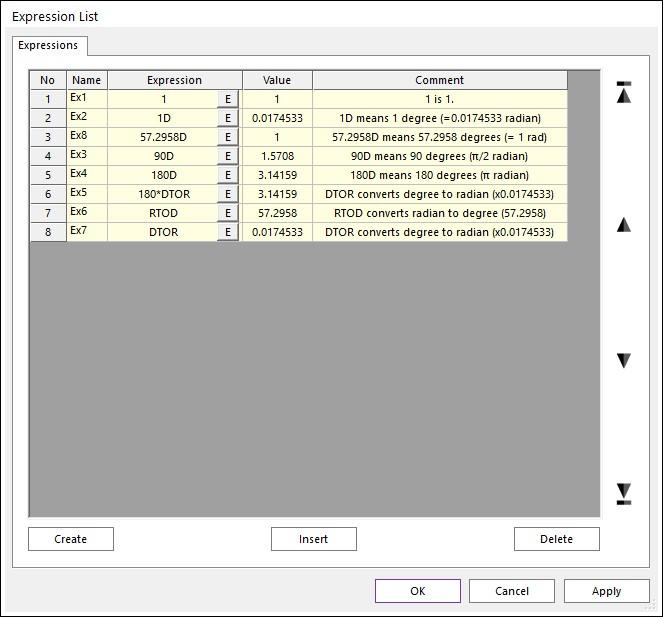Click the value 0.0174533 in Ex2 row

click(277, 118)
